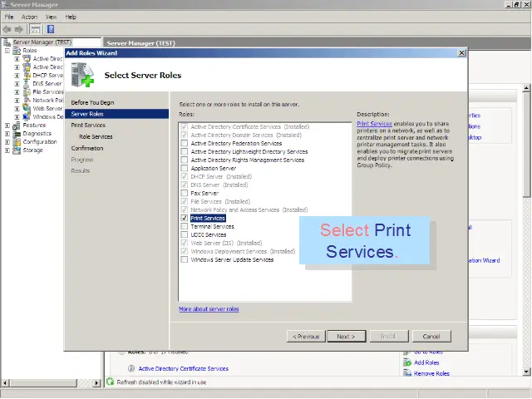This screenshot has width=532, height=399.
Task: Click Active Directory Certificate Services link below wizard
Action: click(x=184, y=368)
